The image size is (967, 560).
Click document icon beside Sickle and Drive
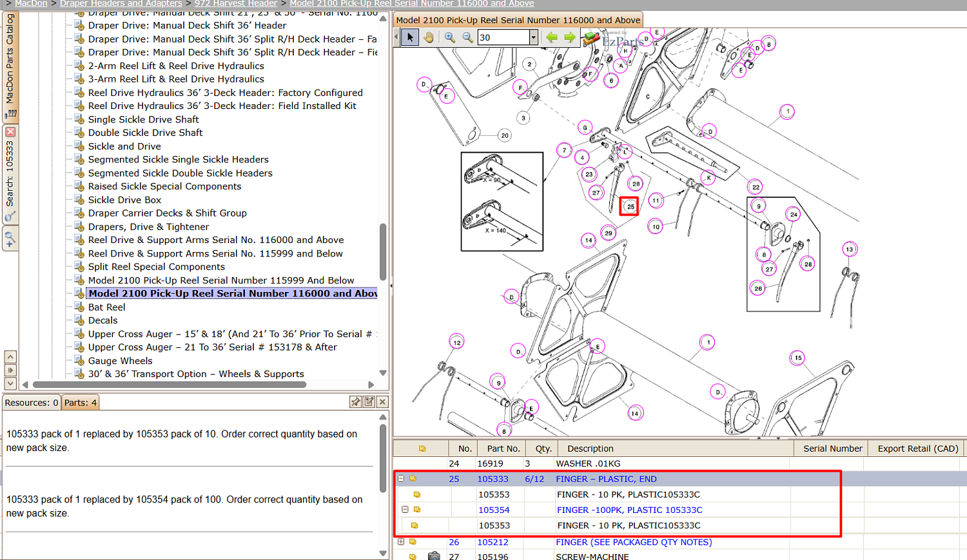79,146
